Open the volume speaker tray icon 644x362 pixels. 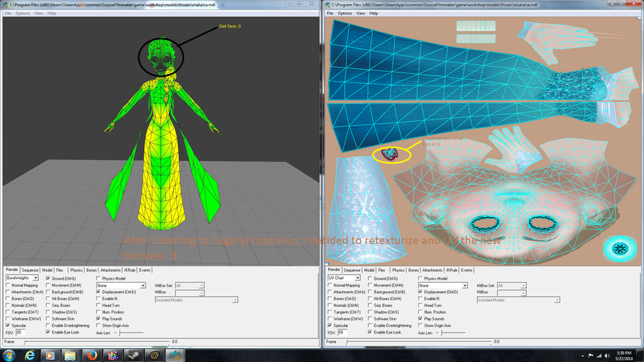tap(608, 356)
